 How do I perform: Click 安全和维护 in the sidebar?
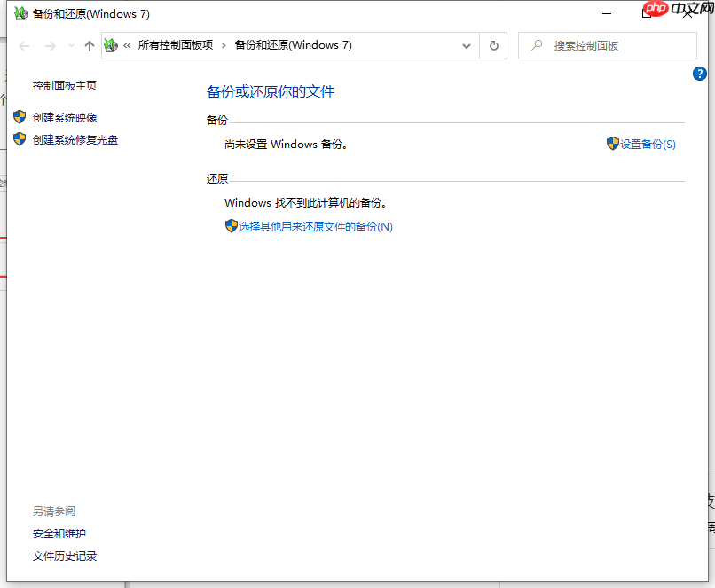tap(58, 533)
